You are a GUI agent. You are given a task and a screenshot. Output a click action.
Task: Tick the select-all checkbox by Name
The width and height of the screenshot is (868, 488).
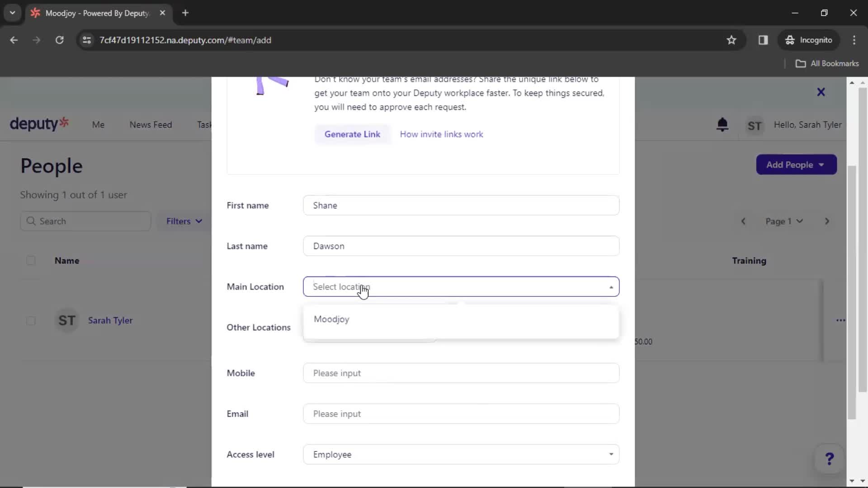(31, 261)
